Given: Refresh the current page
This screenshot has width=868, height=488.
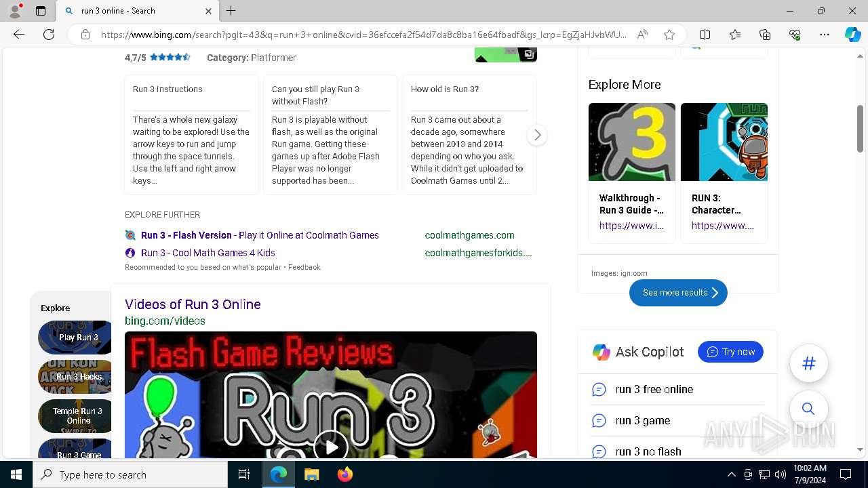Looking at the screenshot, I should pos(49,35).
